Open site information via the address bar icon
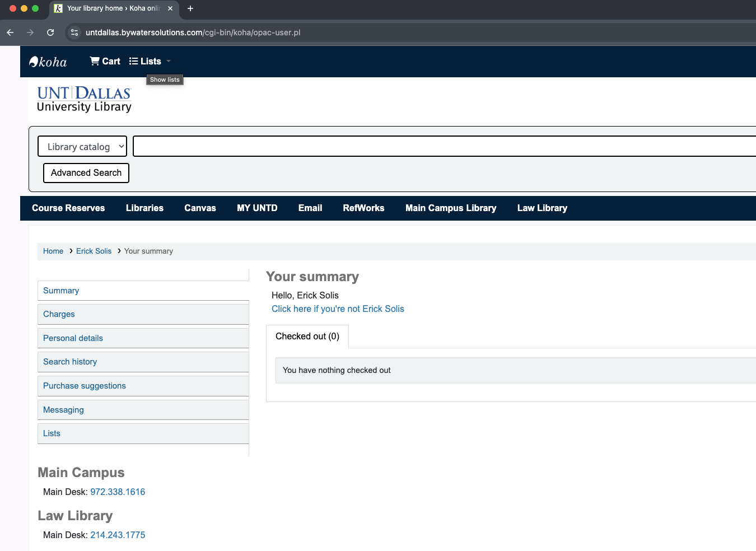 [74, 32]
